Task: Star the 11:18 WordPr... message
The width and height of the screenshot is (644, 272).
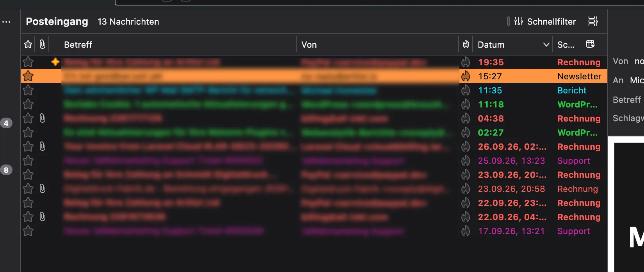Action: click(28, 104)
